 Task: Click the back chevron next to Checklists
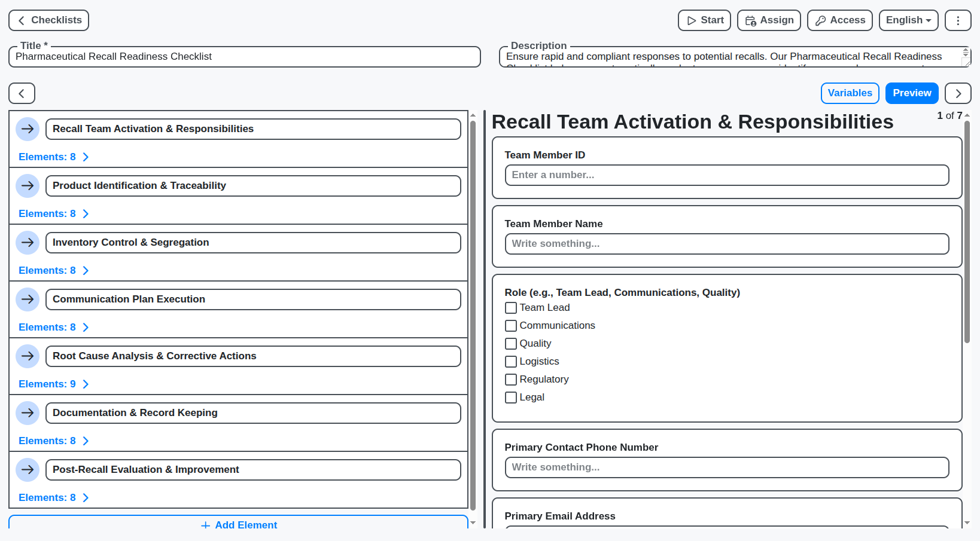(x=21, y=20)
